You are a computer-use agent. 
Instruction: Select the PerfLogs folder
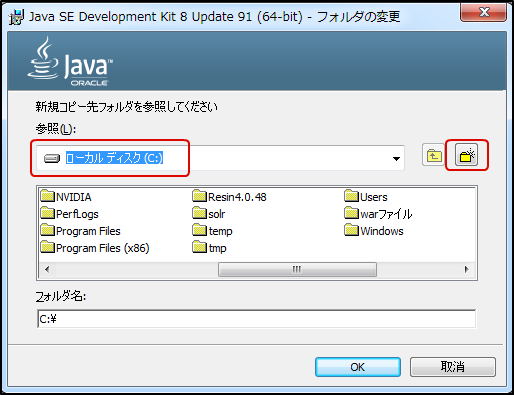click(70, 213)
